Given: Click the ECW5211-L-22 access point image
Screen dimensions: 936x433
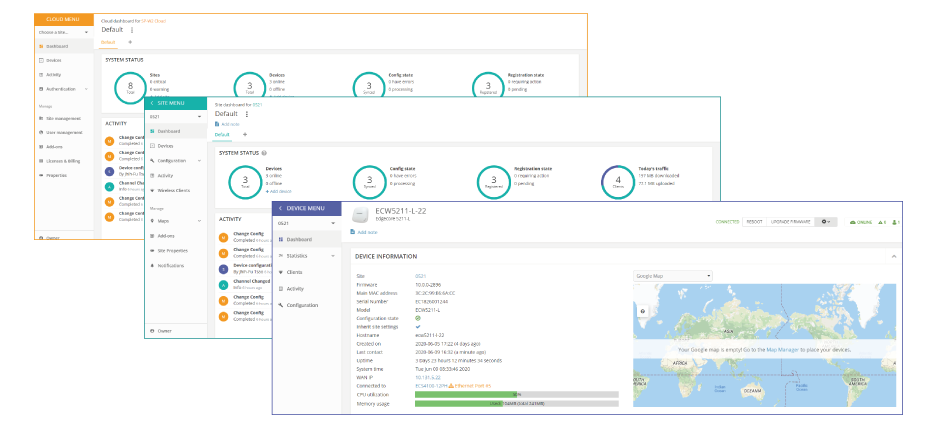Looking at the screenshot, I should coord(360,214).
